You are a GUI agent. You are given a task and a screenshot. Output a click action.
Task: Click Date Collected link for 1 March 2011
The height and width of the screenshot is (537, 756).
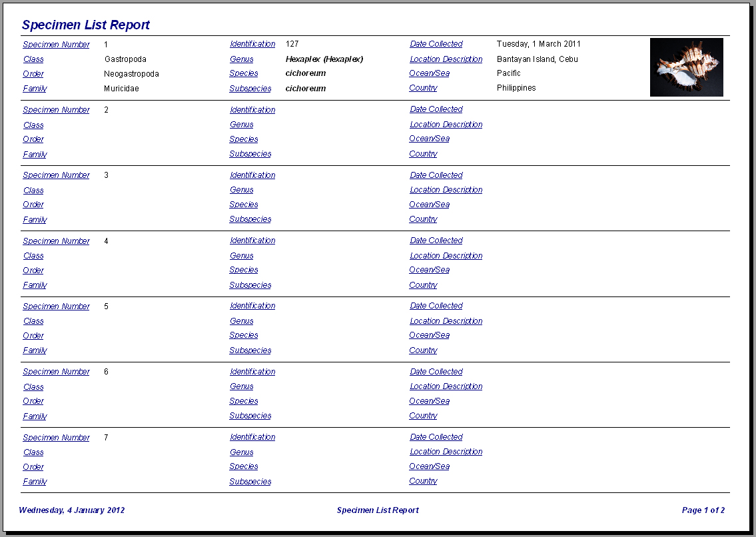pos(436,44)
